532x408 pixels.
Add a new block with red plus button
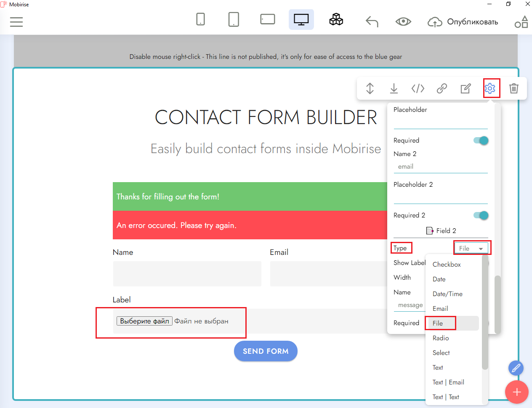click(517, 392)
